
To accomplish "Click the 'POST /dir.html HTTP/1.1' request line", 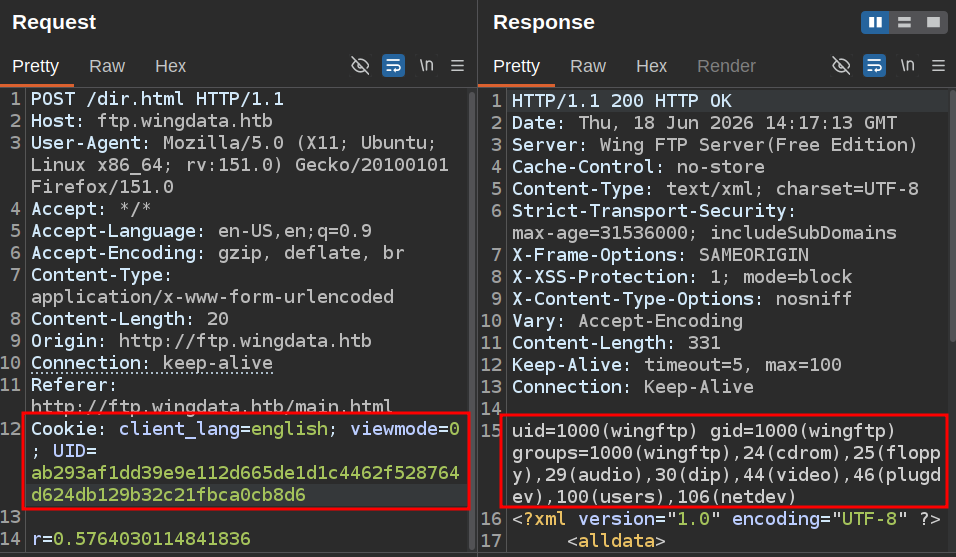I will coord(157,99).
